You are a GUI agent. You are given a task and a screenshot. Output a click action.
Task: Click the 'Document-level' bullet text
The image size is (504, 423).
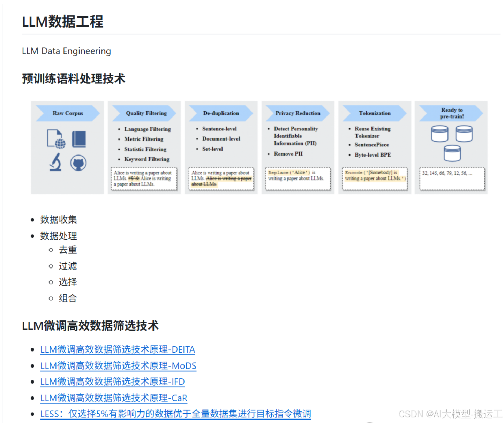point(221,138)
